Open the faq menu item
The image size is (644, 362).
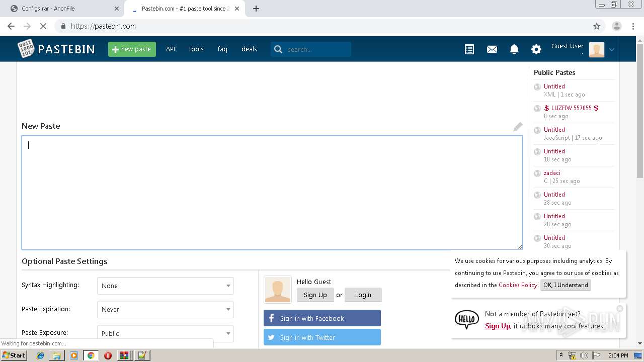click(222, 49)
